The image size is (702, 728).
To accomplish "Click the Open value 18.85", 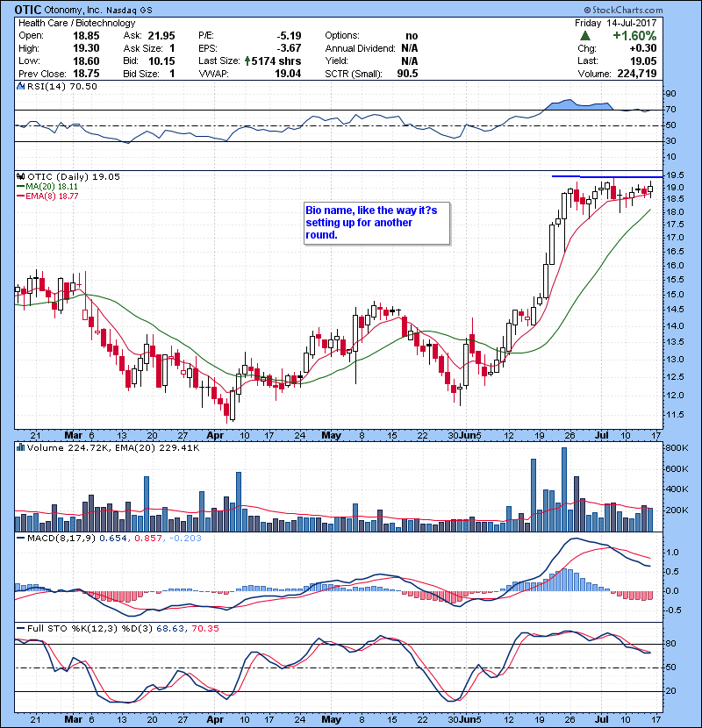I will tap(86, 36).
